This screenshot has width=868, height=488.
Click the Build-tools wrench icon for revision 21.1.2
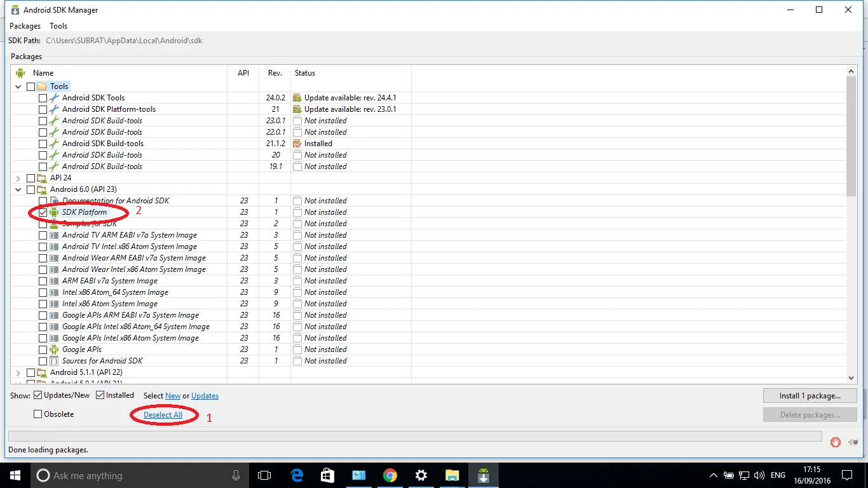tap(54, 144)
